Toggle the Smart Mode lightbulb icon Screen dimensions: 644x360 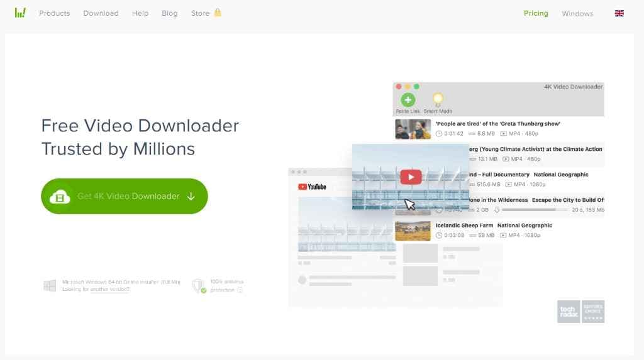pos(438,99)
